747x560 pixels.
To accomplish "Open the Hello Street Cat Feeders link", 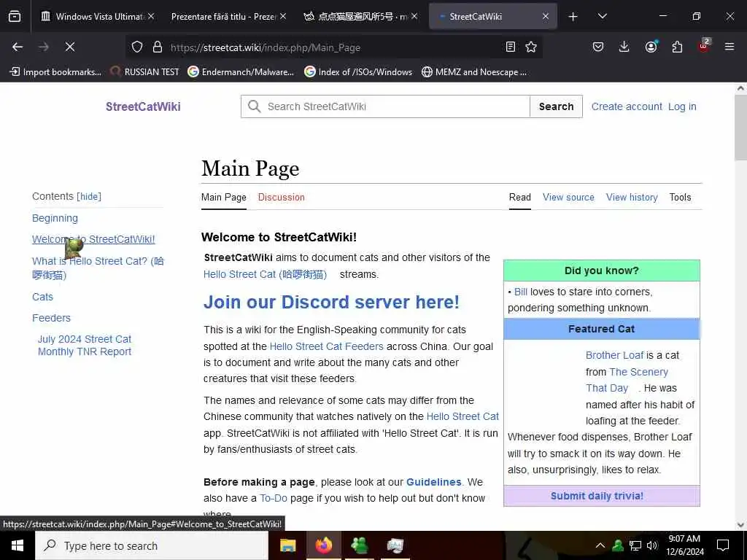I will [326, 346].
